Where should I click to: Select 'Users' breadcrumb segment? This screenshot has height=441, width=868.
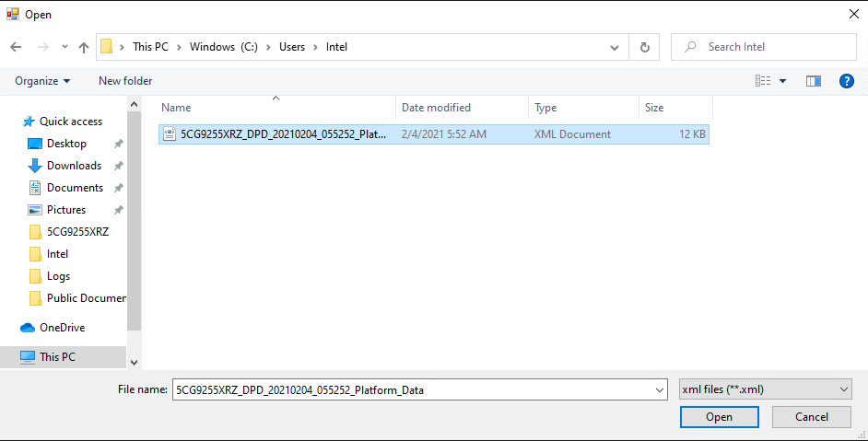point(292,47)
